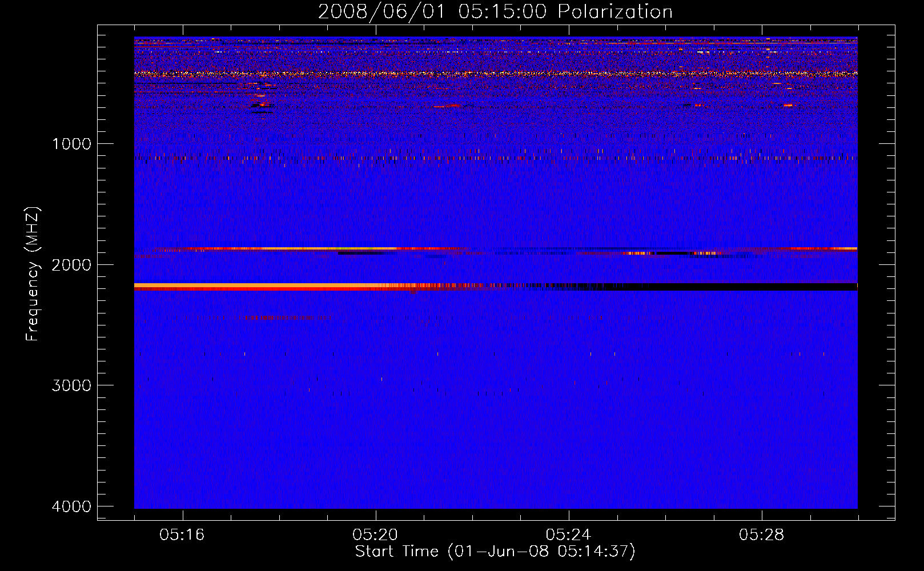Screen dimensions: 924x571
Task: Click the 'Start Time (01-Jun-08 05:14:37)' label
Action: 495,551
